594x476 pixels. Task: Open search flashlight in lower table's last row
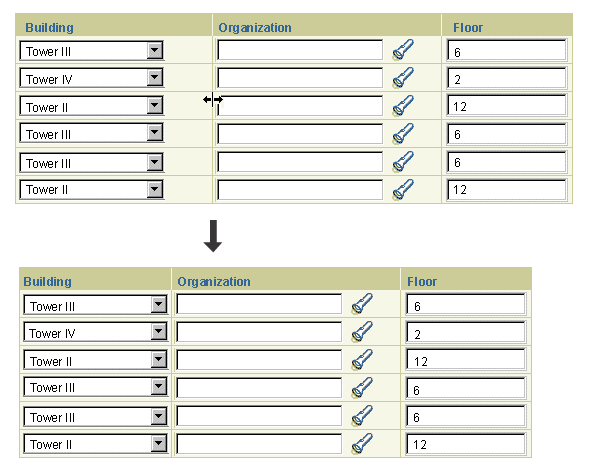click(x=362, y=443)
